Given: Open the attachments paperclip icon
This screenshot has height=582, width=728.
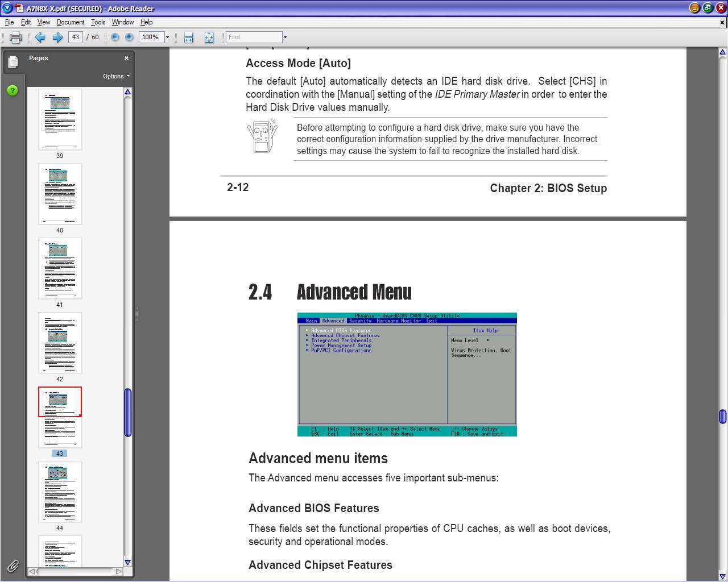Looking at the screenshot, I should tap(13, 566).
